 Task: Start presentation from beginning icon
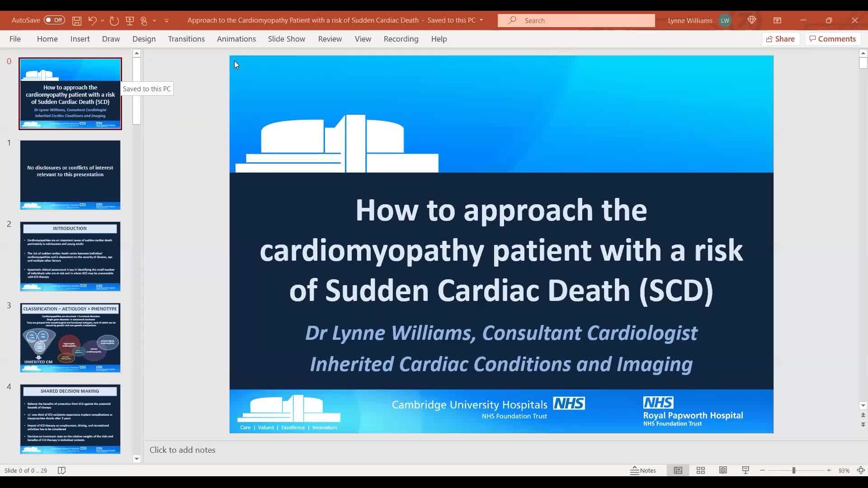[x=130, y=21]
